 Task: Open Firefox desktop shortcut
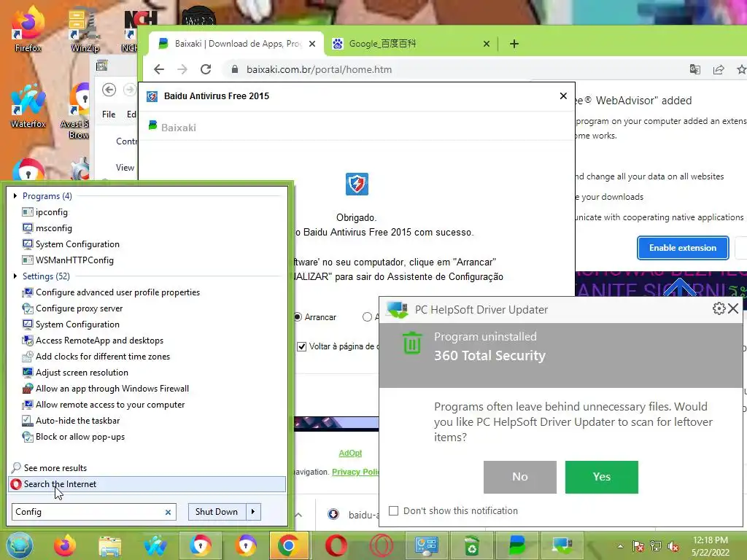28,29
